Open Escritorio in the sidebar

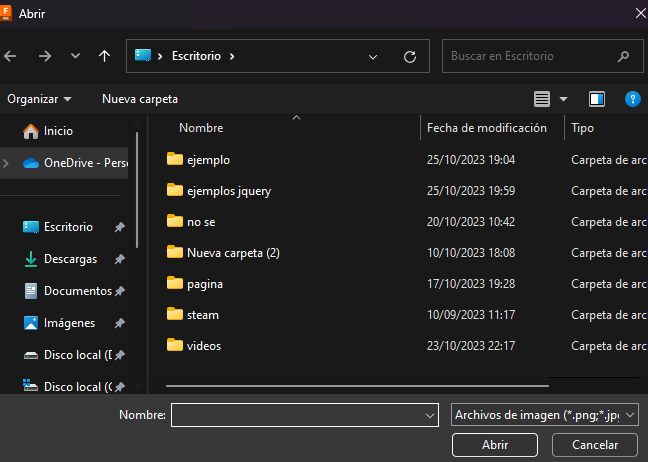58,227
